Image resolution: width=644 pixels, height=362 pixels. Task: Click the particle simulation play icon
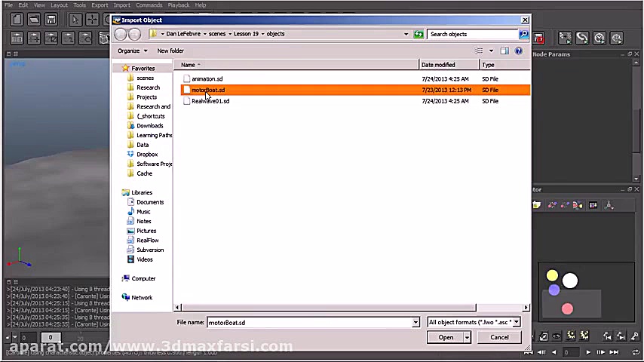click(x=565, y=38)
